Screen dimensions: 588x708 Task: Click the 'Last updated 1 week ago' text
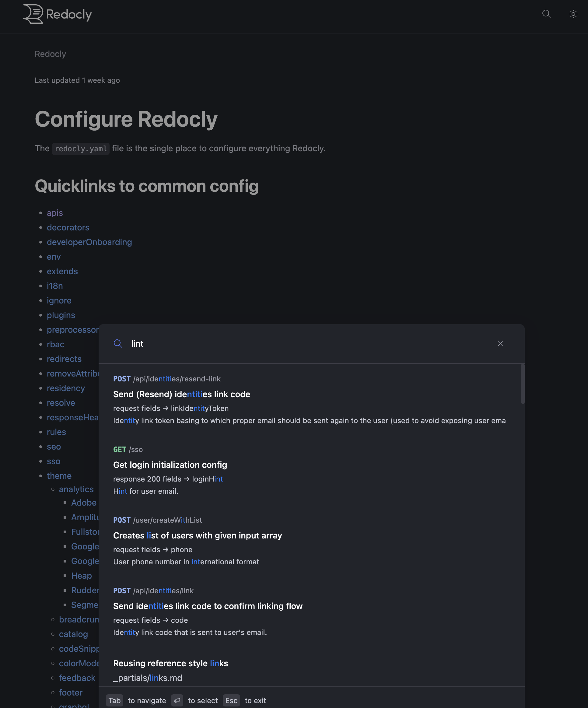point(77,80)
